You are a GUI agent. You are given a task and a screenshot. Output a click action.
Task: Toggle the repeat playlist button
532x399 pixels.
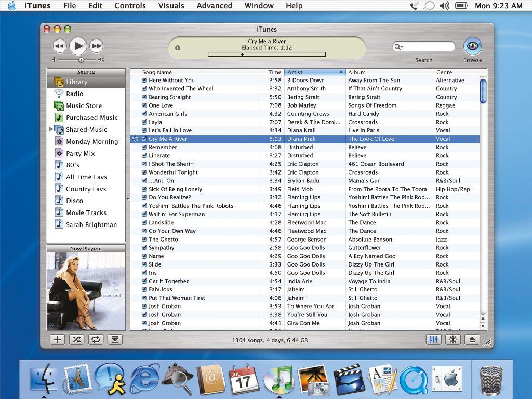point(96,339)
